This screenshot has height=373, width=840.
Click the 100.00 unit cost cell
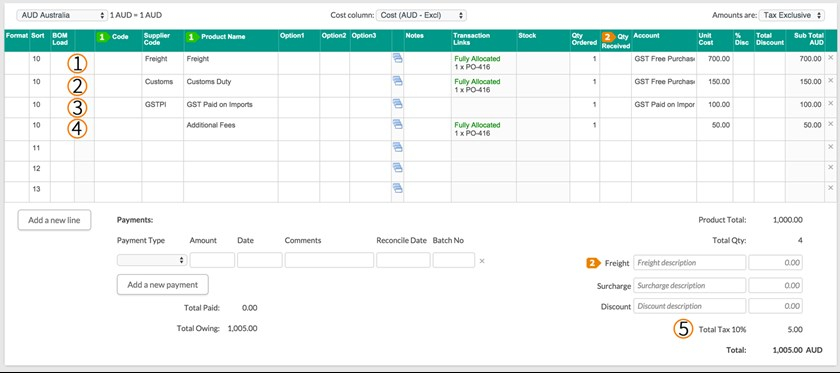(x=715, y=108)
